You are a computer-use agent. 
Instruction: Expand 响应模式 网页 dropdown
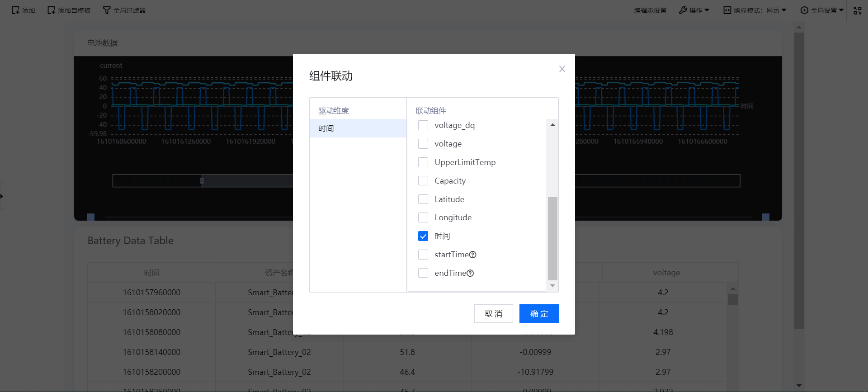(755, 10)
